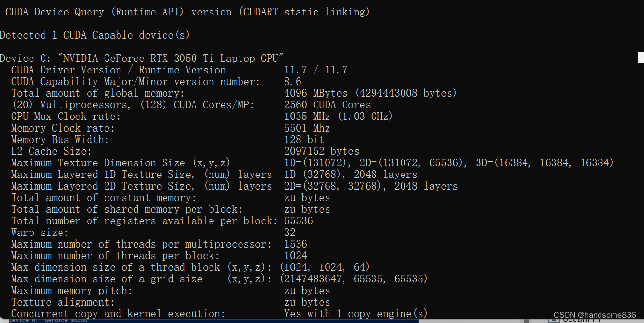644x323 pixels.
Task: Select the '(2147483647, 65535, 65535)' grid value
Action: pyautogui.click(x=354, y=279)
